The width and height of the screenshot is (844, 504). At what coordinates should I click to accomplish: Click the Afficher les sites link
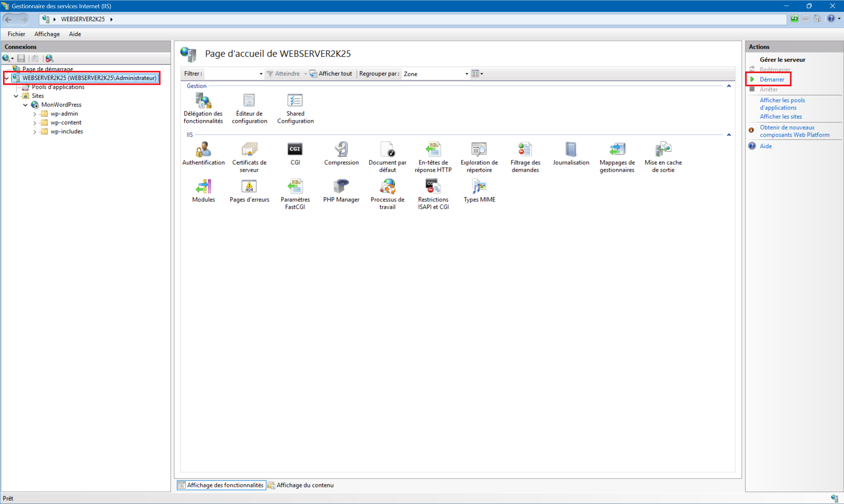click(780, 117)
